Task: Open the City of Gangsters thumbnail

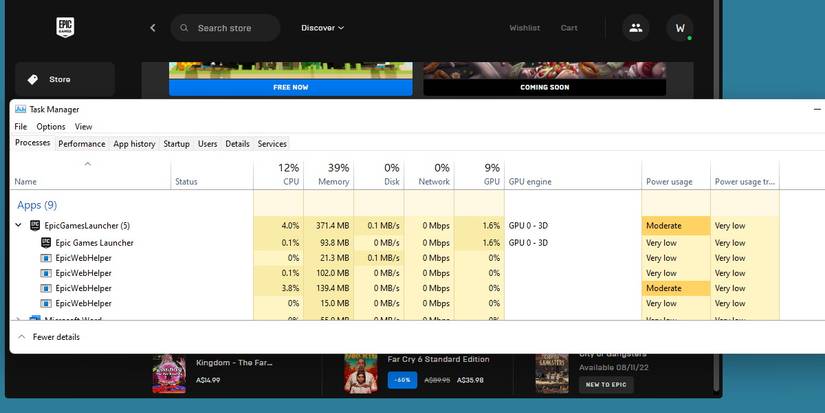Action: coord(552,373)
